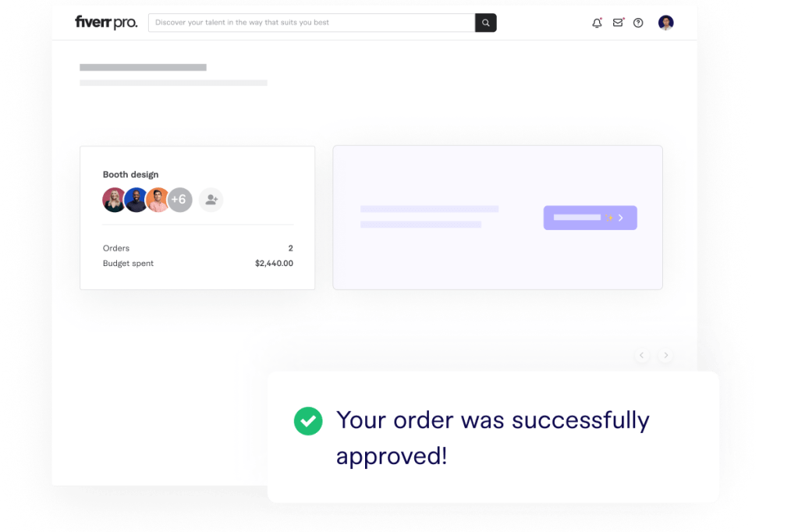Viewport: 798px width, 532px height.
Task: Click the Budget spent $2,440.00 row
Action: click(x=197, y=263)
